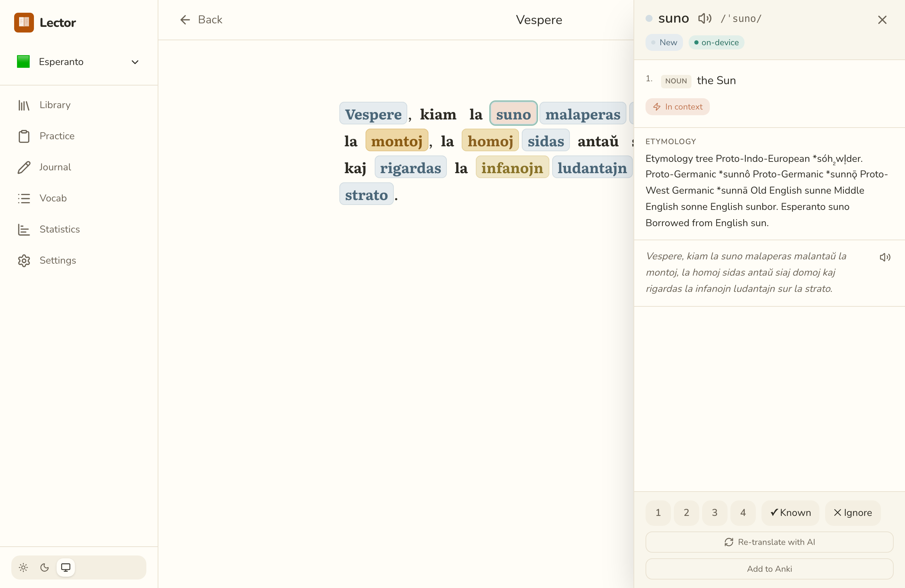Open the Esperanto language dropdown

[79, 61]
